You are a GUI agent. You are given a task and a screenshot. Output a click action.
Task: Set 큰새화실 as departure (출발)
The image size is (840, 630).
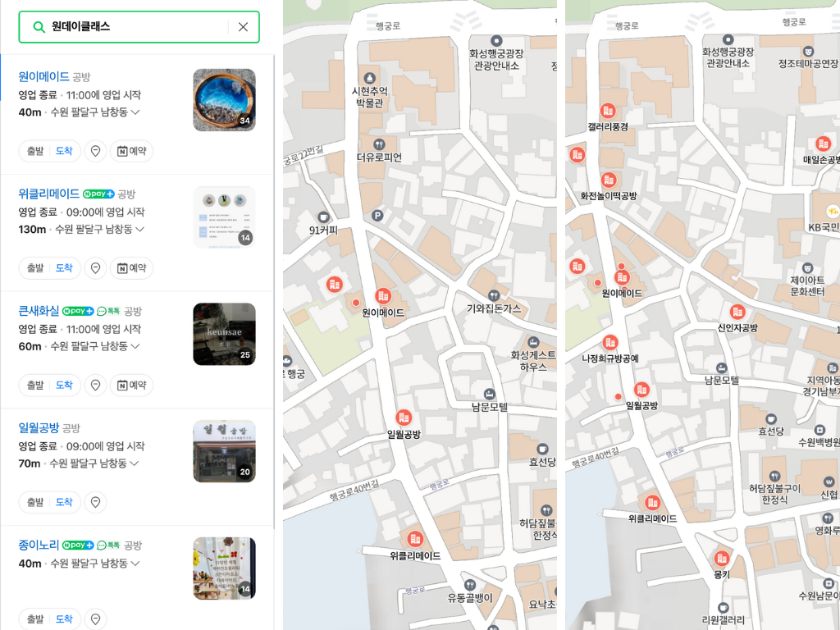click(35, 386)
